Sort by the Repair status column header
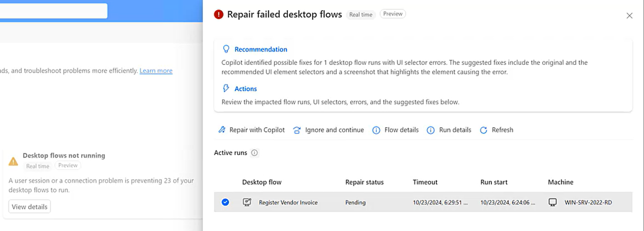This screenshot has width=644, height=231. pyautogui.click(x=364, y=182)
